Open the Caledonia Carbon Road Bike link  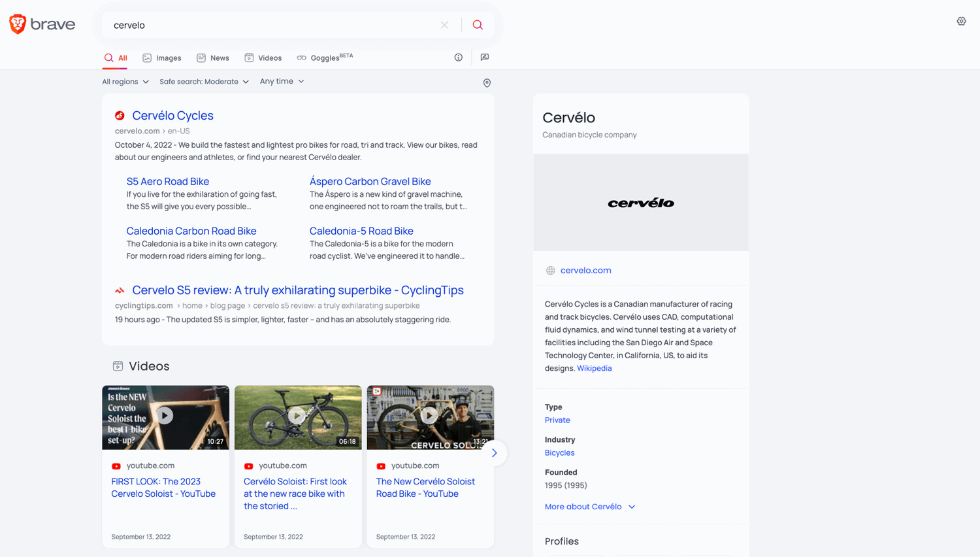[x=191, y=231]
